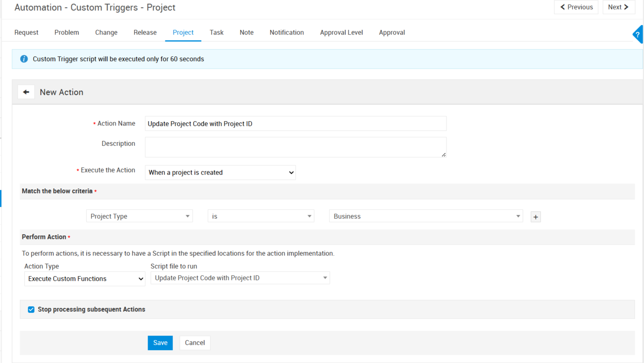Expand the Project Type criteria dropdown
The height and width of the screenshot is (363, 644).
(x=139, y=216)
